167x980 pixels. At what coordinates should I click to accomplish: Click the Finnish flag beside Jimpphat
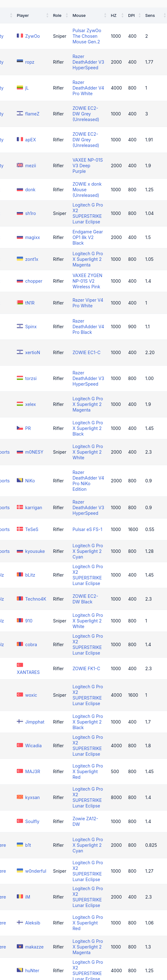[x=20, y=721]
